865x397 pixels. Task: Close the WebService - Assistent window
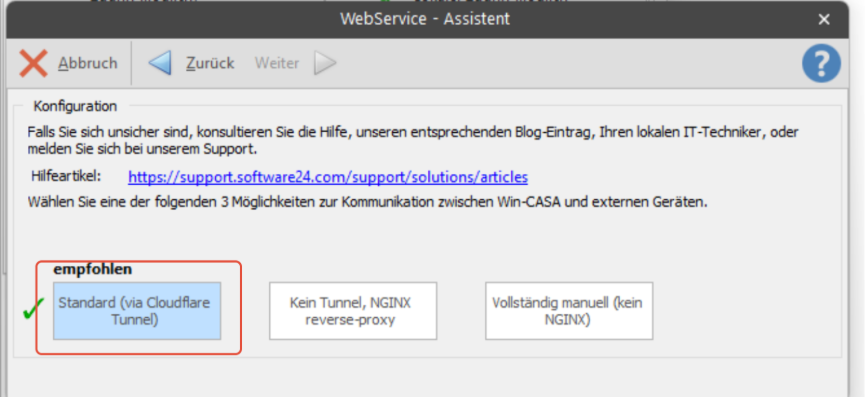824,20
